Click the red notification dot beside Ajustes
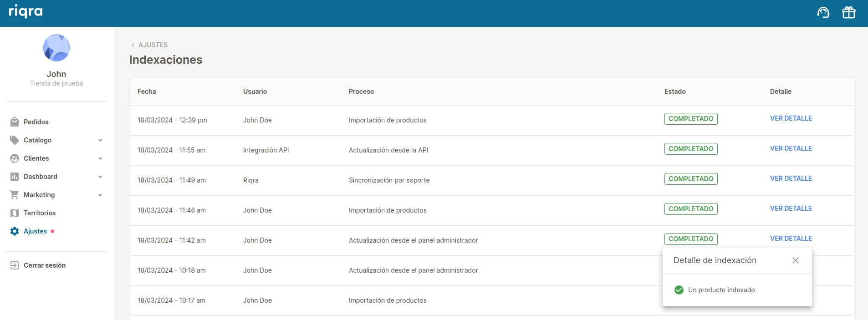The image size is (868, 320). click(x=52, y=231)
